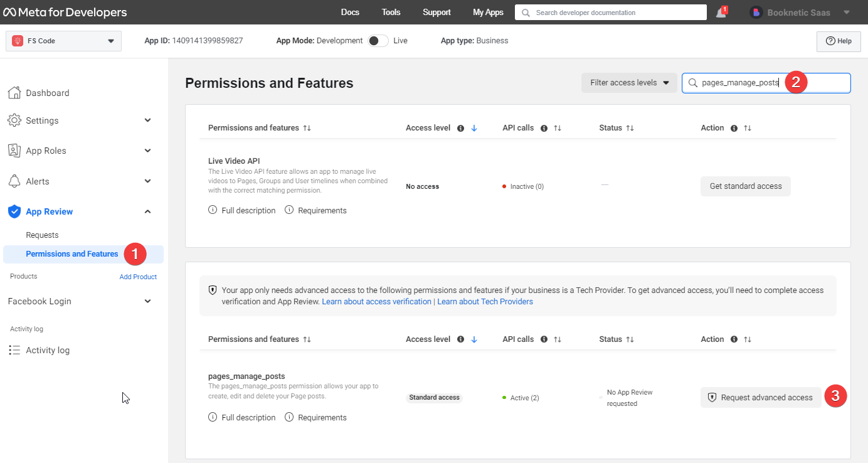This screenshot has height=463, width=868.
Task: Open the Tools menu
Action: (x=391, y=13)
